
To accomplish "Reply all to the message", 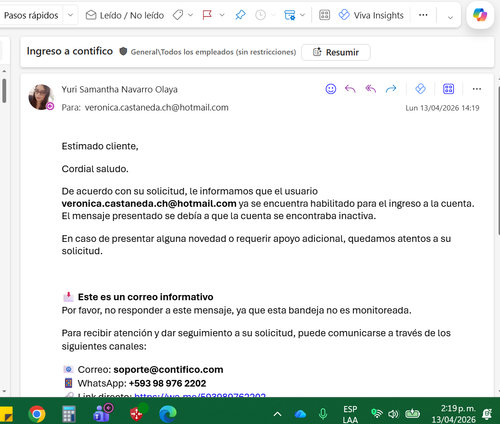I will click(x=370, y=89).
